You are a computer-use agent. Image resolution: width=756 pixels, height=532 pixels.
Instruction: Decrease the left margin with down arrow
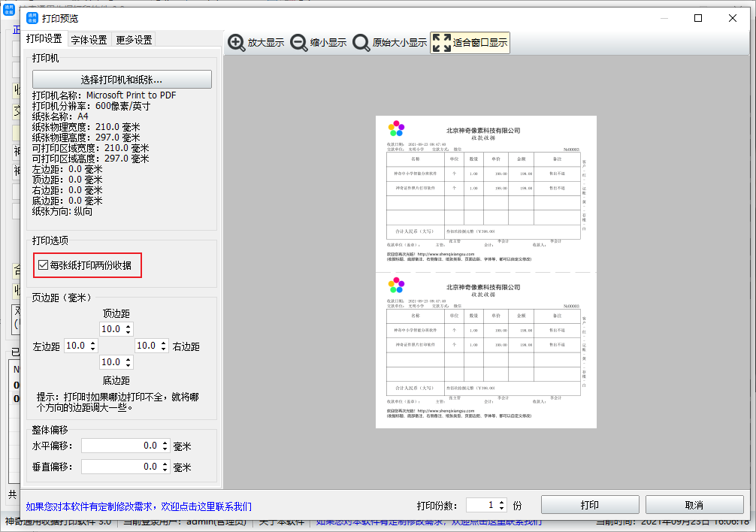[93, 349]
